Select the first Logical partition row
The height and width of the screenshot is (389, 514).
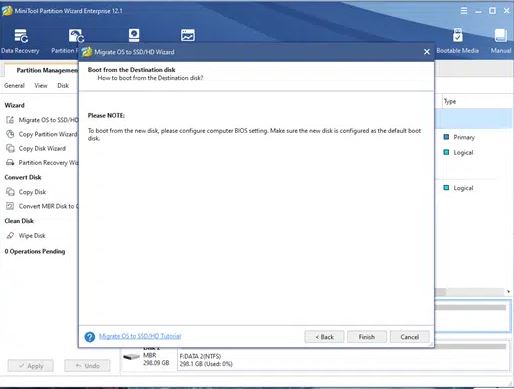tap(473, 152)
